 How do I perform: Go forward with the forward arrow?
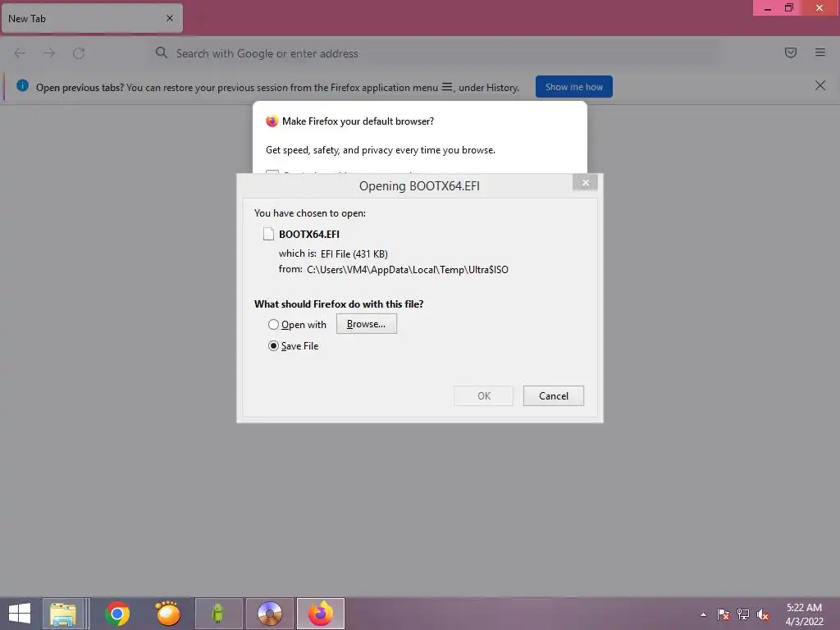49,53
